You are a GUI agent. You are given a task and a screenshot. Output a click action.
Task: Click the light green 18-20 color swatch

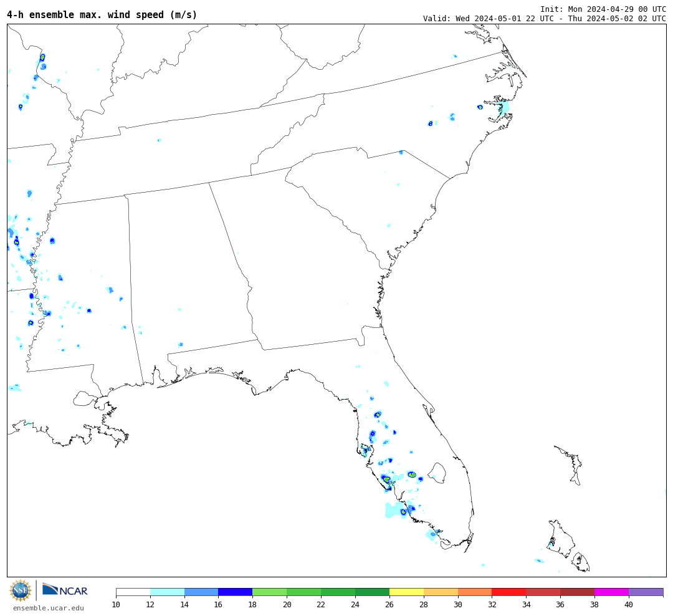[270, 592]
